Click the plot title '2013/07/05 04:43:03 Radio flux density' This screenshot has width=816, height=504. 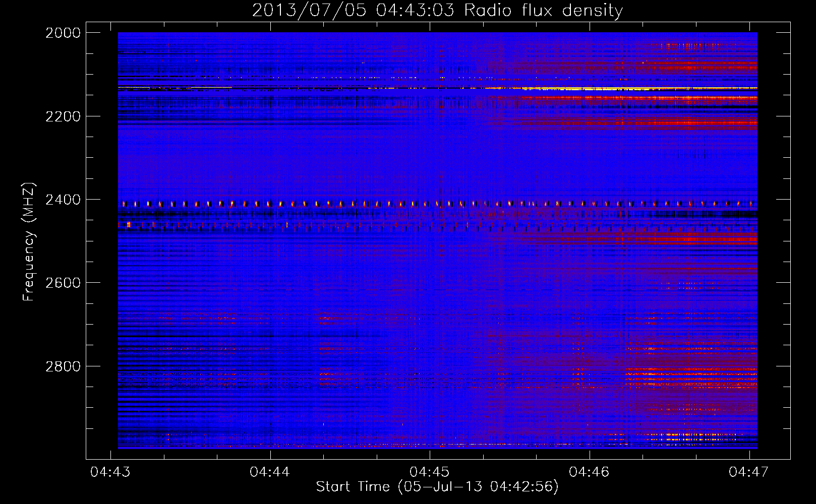point(437,11)
